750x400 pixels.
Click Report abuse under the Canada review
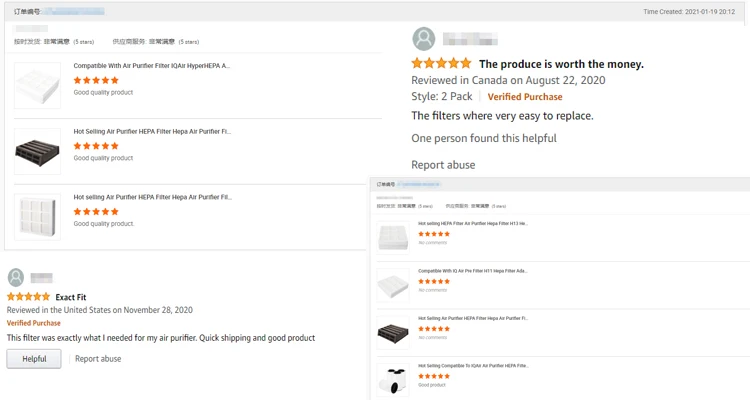coord(443,165)
